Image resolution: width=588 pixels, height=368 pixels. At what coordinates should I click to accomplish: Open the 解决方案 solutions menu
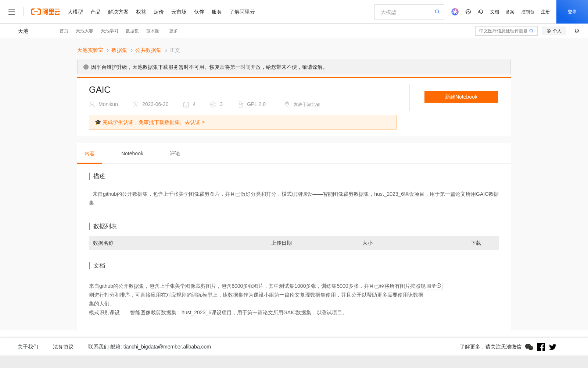[x=118, y=12]
